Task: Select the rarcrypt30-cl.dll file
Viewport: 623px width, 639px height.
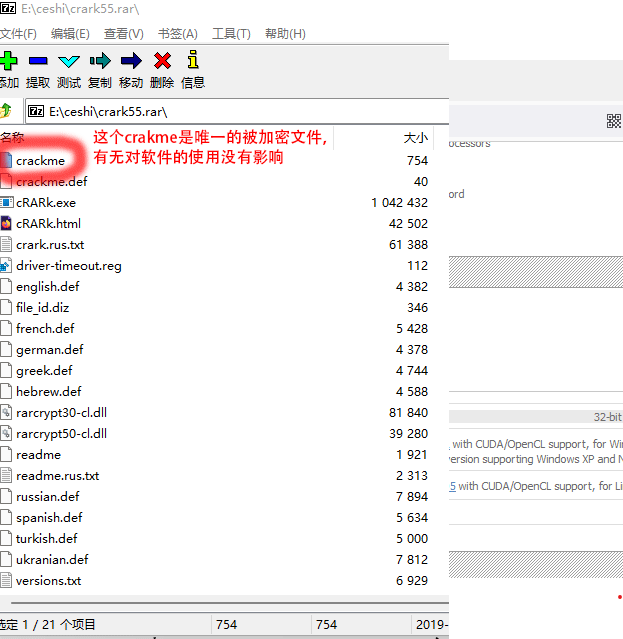Action: [x=61, y=413]
